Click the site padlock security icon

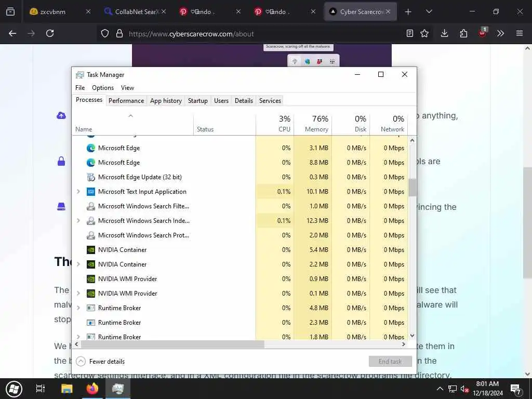tap(119, 33)
